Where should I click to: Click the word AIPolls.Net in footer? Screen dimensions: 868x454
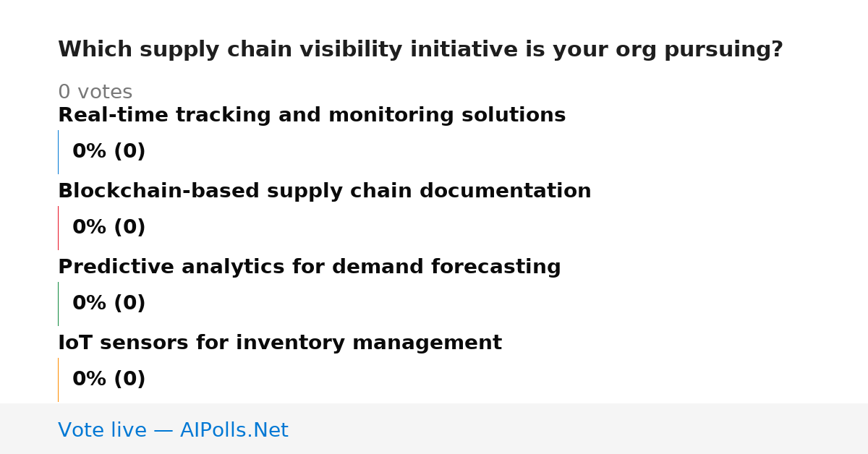tap(234, 430)
